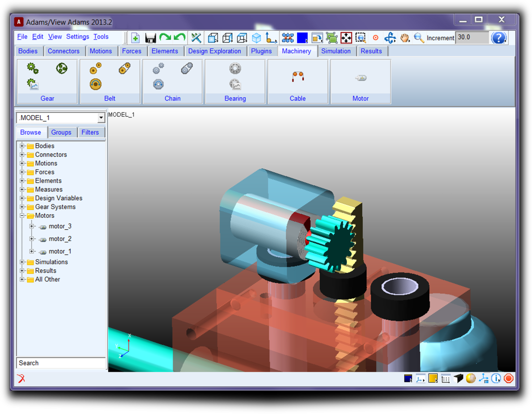The width and height of the screenshot is (532, 414).
Task: Click the Belt pulley creation icon
Action: coord(95,69)
